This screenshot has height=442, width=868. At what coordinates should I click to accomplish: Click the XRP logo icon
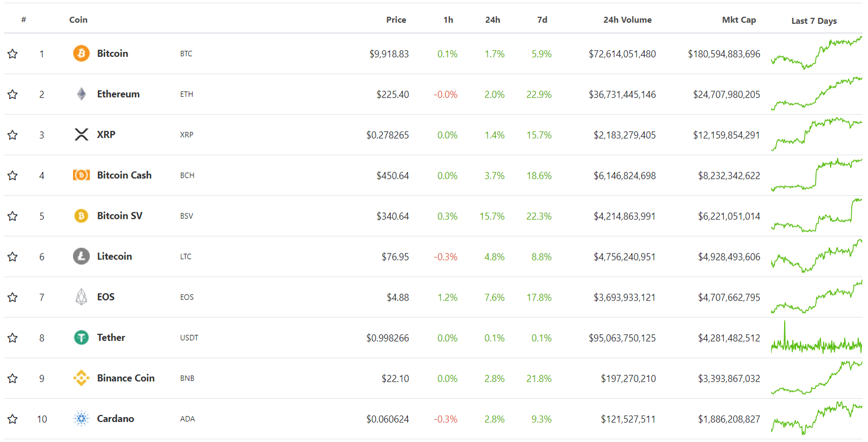81,135
